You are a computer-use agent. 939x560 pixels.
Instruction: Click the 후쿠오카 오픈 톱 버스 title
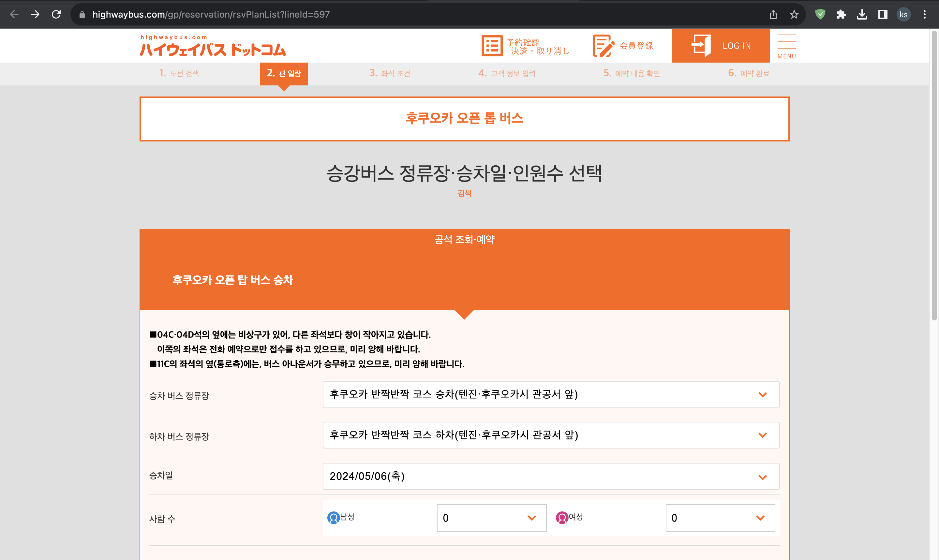click(x=464, y=119)
